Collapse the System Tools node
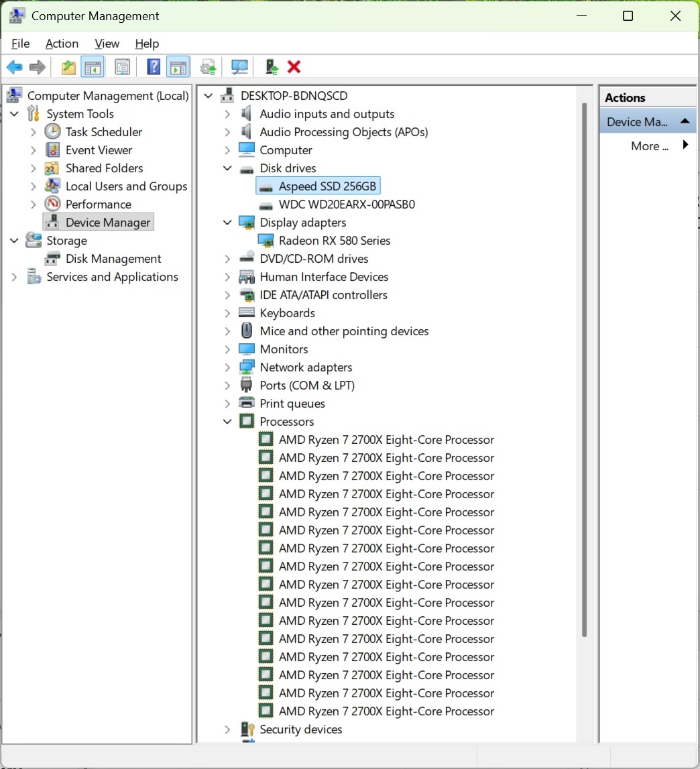Screen dimensions: 700x769 (14, 114)
